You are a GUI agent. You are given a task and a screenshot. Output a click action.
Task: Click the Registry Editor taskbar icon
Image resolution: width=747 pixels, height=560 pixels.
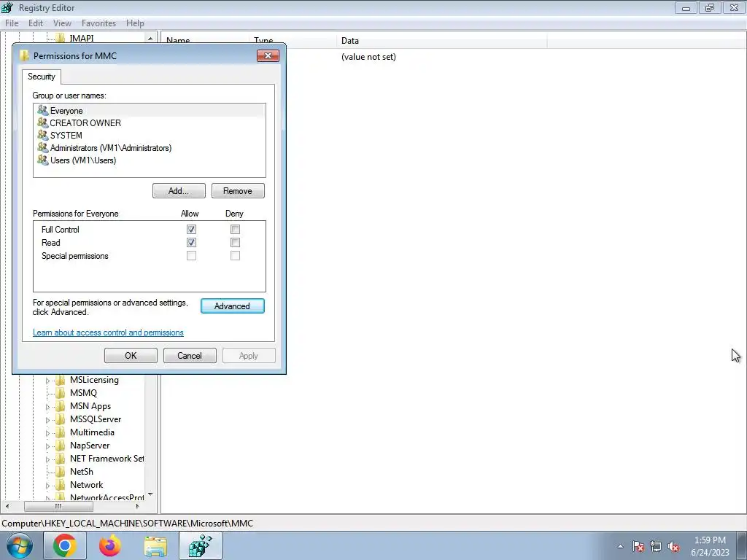200,545
